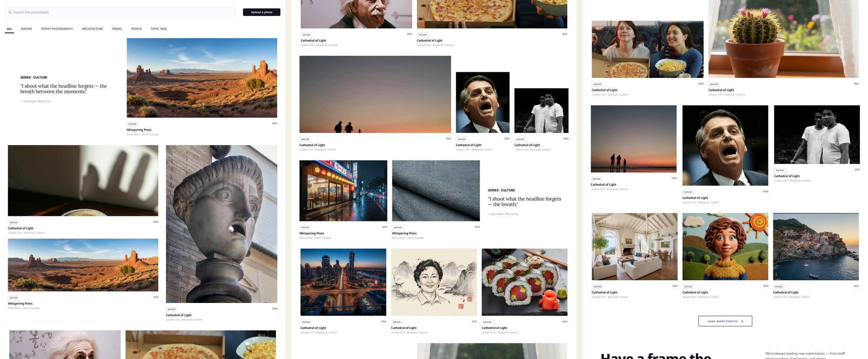Switch to the ARCHITECTURE tab
This screenshot has height=359, width=868.
tap(92, 29)
